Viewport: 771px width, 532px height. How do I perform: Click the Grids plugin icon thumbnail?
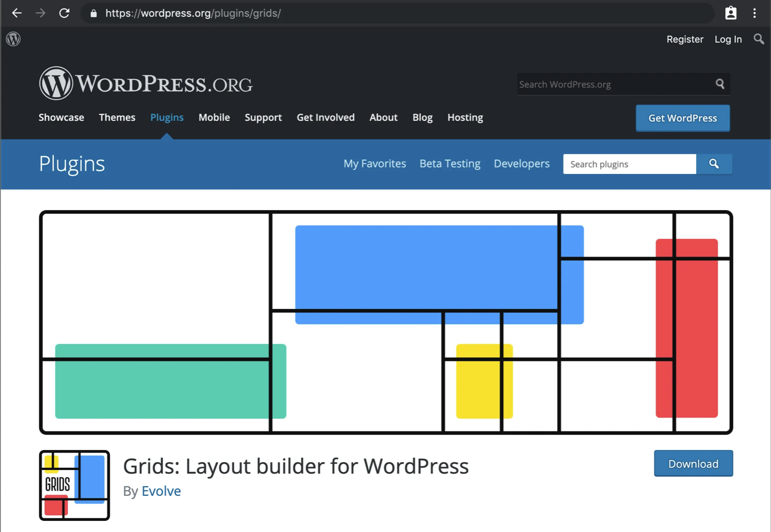coord(74,485)
